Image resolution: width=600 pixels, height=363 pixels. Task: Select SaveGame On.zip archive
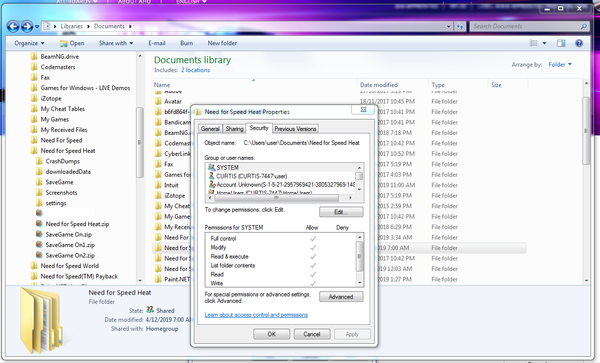(x=68, y=234)
